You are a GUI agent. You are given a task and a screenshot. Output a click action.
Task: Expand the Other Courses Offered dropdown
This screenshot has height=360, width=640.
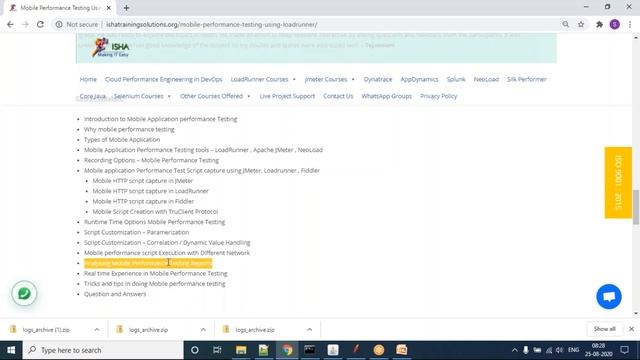point(215,96)
